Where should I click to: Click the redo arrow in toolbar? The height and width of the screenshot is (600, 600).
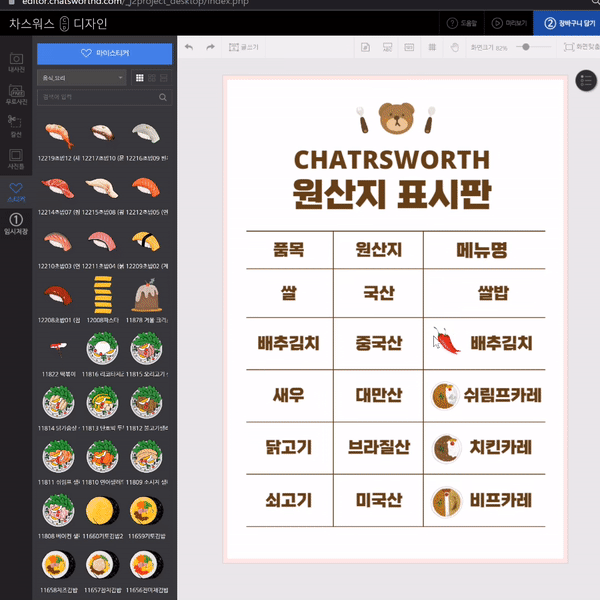[x=210, y=47]
